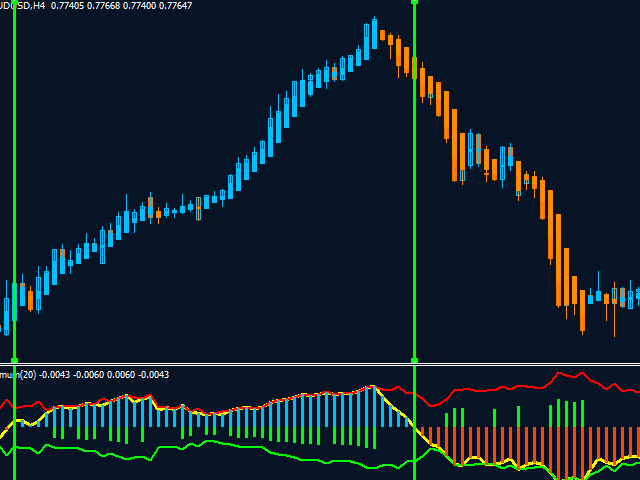Image resolution: width=640 pixels, height=480 pixels.
Task: Click left vertical line's bottom anchor handle
Action: pos(15,361)
